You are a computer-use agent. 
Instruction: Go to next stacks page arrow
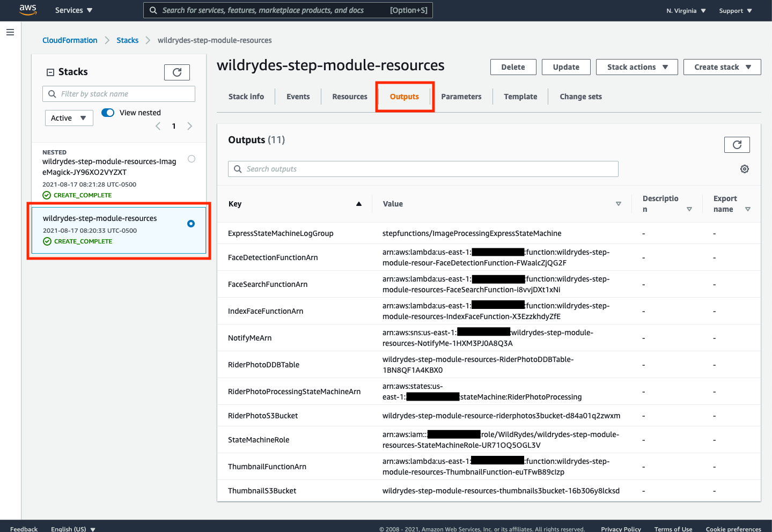pos(189,126)
